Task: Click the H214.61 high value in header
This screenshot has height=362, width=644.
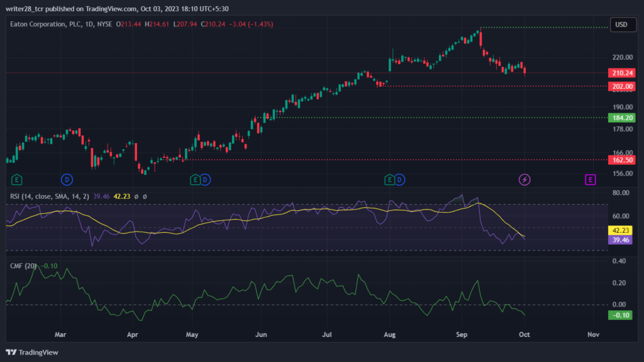Action: pyautogui.click(x=157, y=25)
